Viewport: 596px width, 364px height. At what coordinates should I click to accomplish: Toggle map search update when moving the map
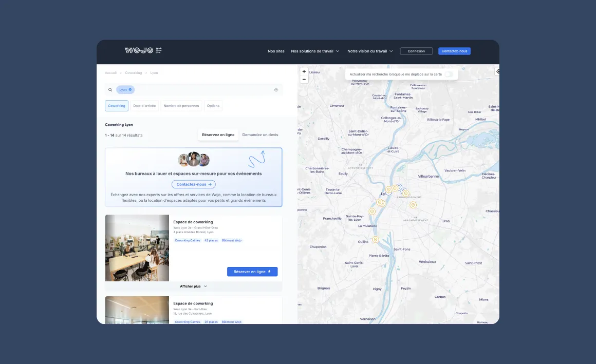pos(449,74)
